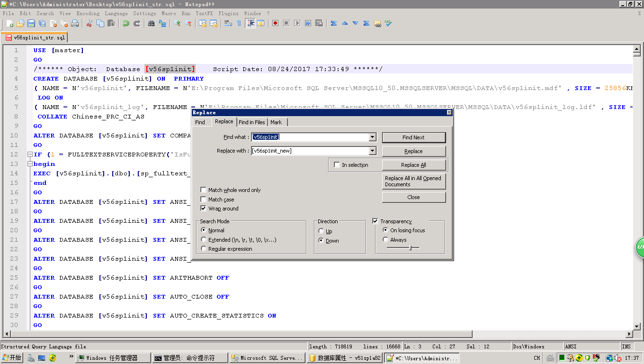This screenshot has height=364, width=644.
Task: Click the Cut scissors icon
Action: (x=89, y=23)
